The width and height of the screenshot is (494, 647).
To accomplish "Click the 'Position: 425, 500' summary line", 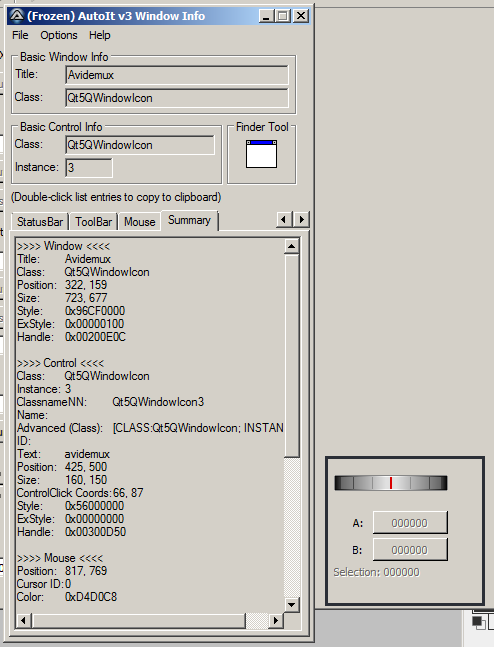I will point(62,467).
